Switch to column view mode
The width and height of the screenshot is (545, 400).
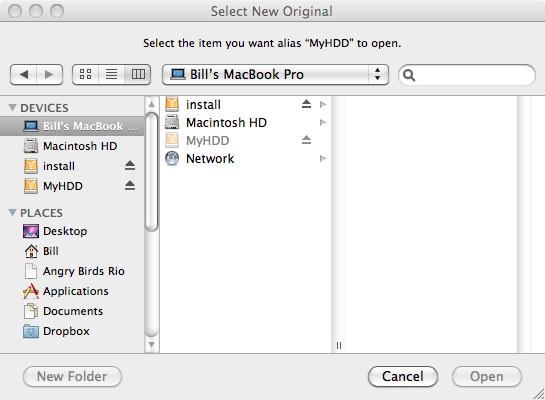[138, 74]
